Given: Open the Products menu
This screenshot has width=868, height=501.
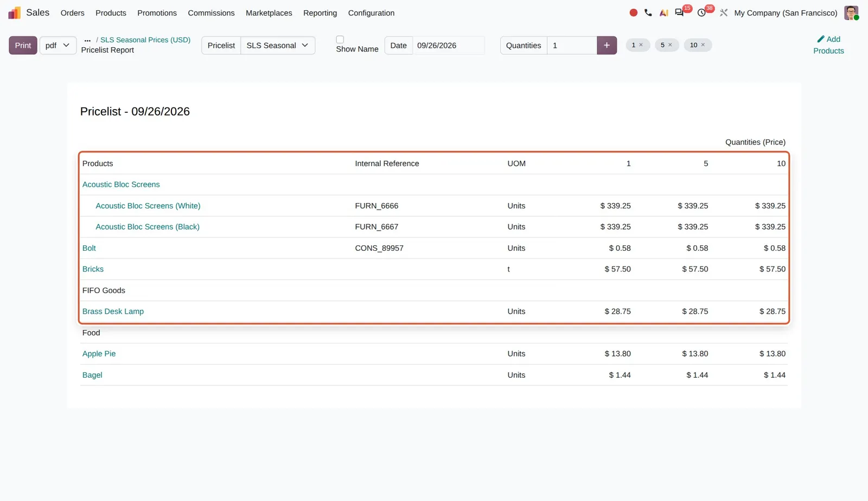Looking at the screenshot, I should click(x=111, y=13).
